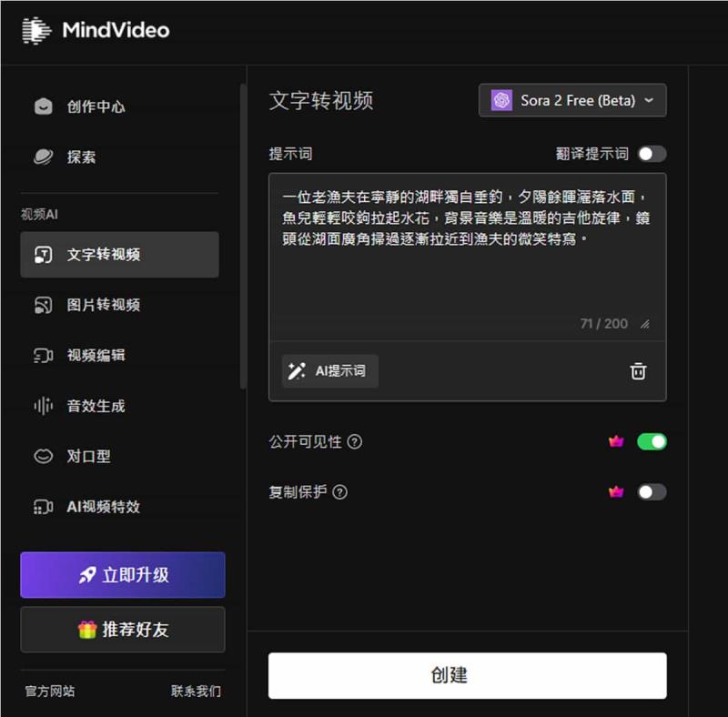This screenshot has height=717, width=728.
Task: Open the 联系我们 link
Action: click(196, 692)
